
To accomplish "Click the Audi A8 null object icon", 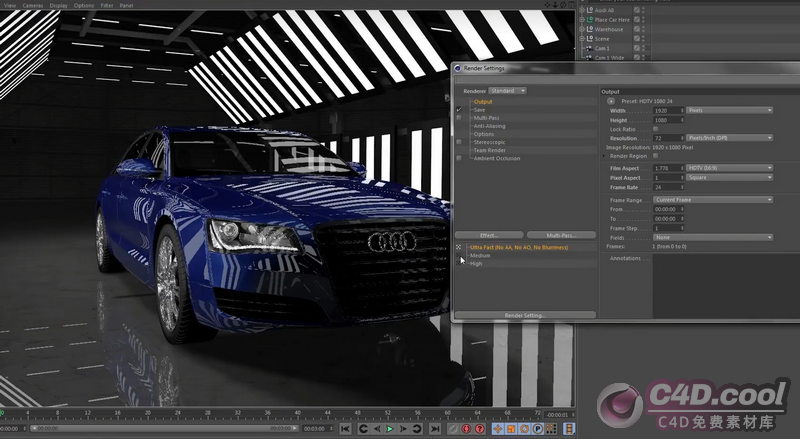I will tap(589, 10).
